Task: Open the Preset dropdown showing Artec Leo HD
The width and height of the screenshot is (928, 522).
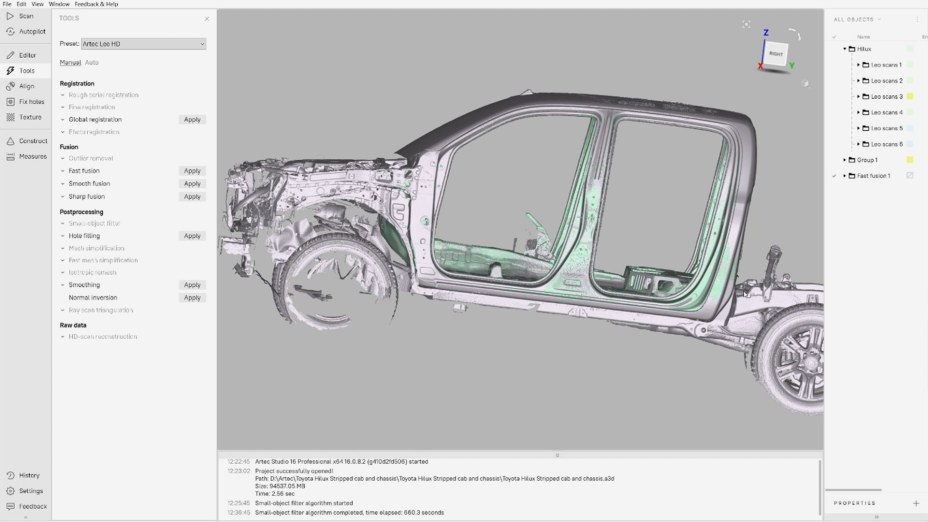Action: [144, 44]
